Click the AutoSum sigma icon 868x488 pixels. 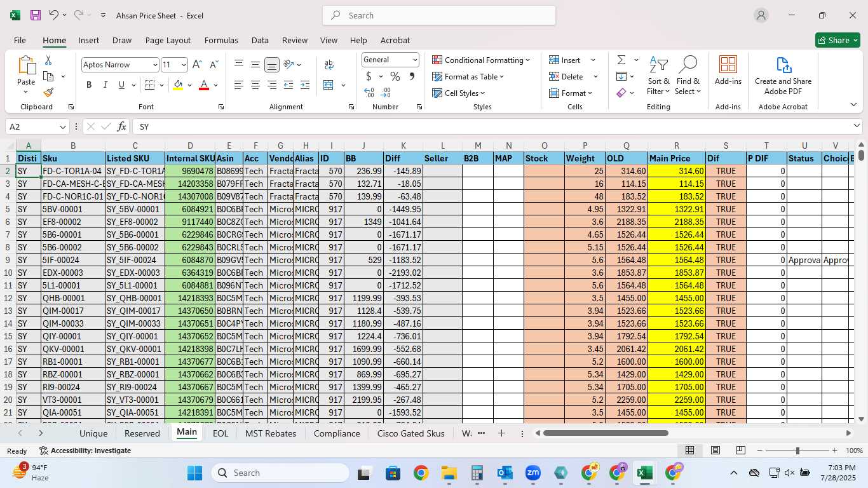coord(621,60)
